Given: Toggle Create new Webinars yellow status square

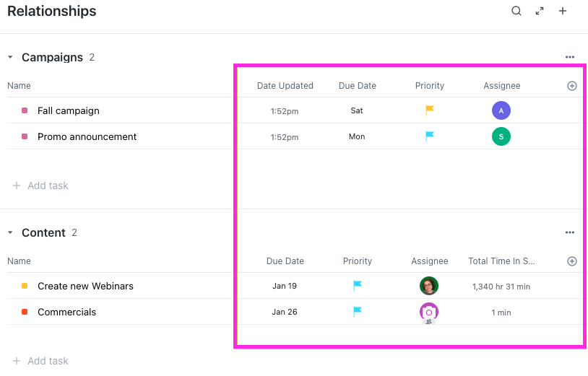Looking at the screenshot, I should [25, 286].
